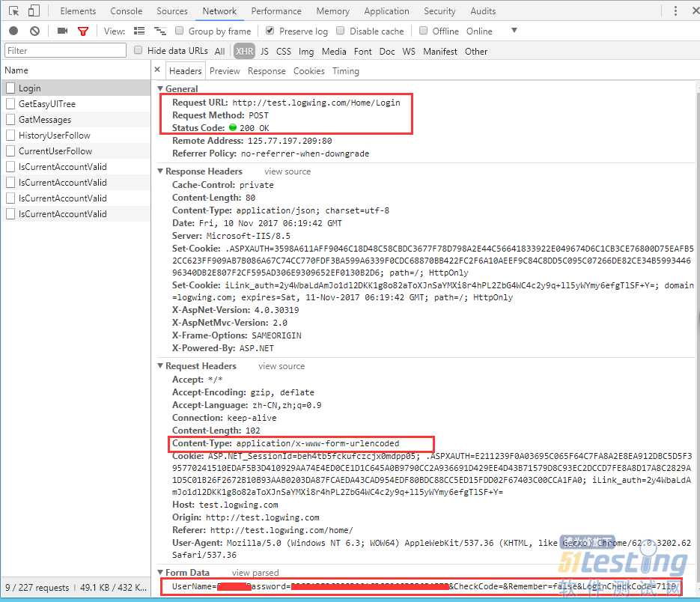Open the DevTools three-dot menu
Screen dimensions: 700x602
675,10
